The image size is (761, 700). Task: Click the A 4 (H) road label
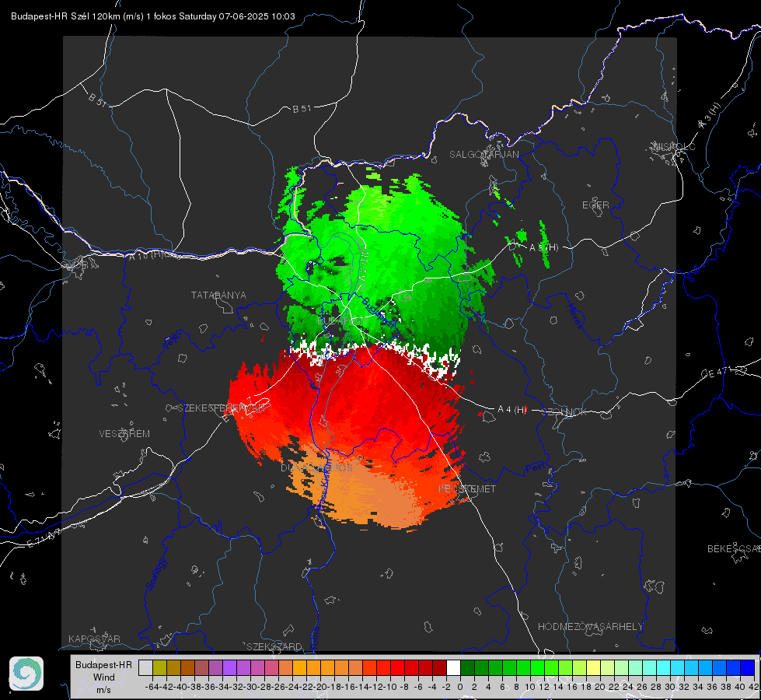tap(512, 410)
